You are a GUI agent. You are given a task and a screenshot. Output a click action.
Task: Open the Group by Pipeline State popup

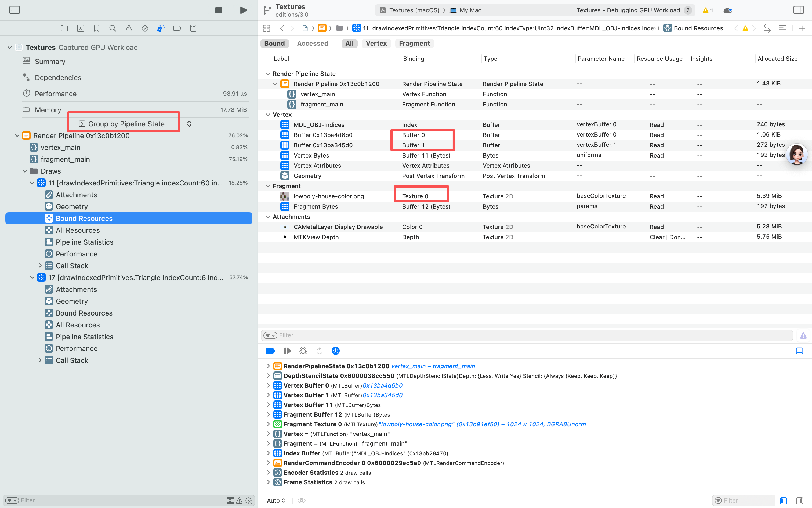(x=135, y=124)
